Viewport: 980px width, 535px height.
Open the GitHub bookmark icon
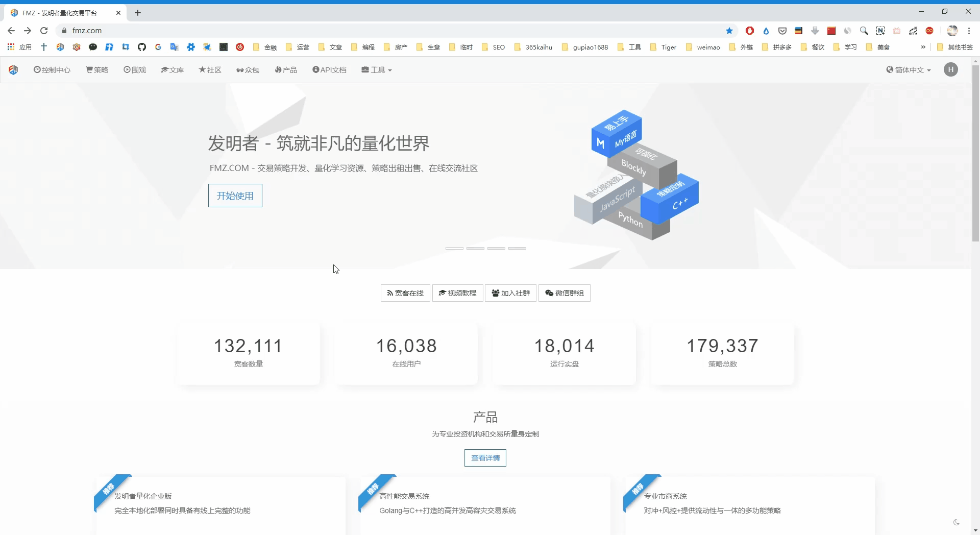click(142, 47)
